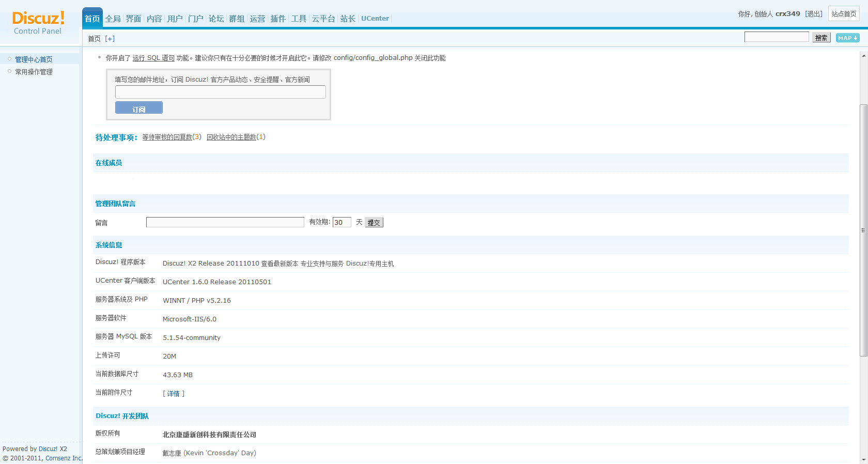Switch to the 界面 menu
Screen dimensions: 868x464
134,19
